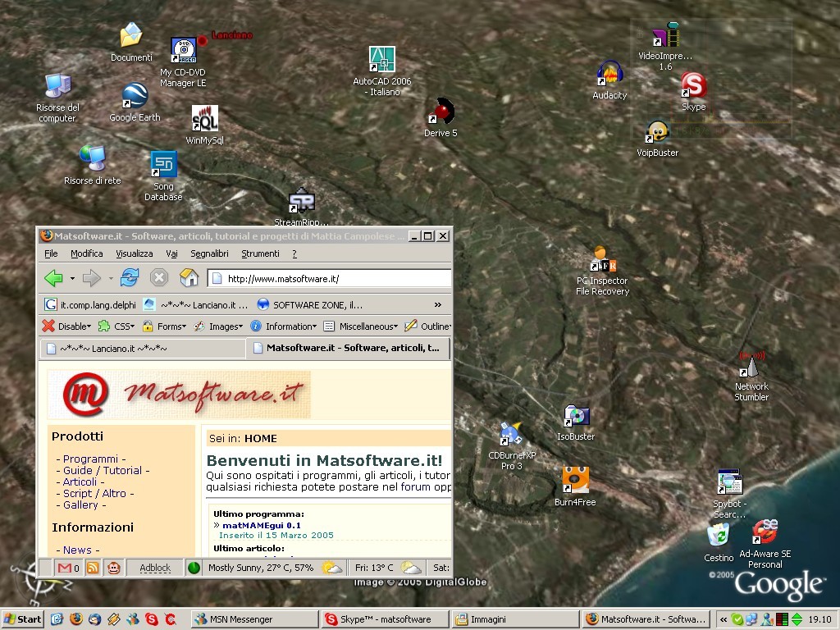Click Adblock in the status bar
840x630 pixels.
pos(155,568)
